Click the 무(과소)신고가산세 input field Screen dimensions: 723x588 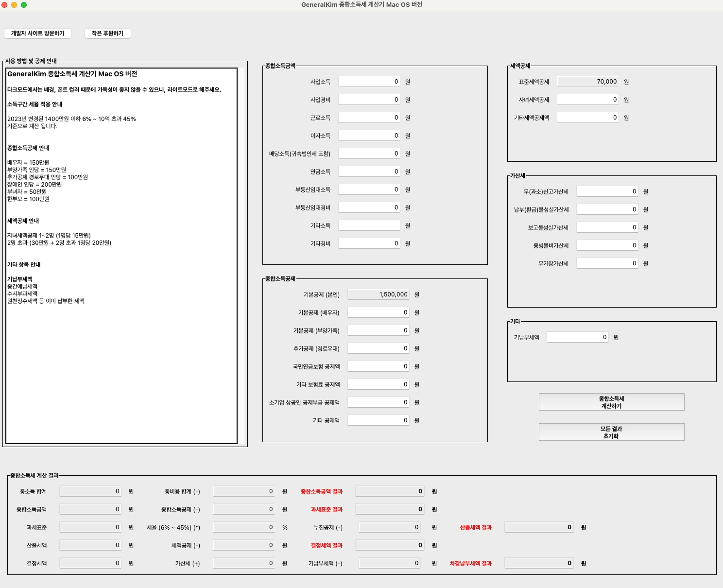coord(607,191)
